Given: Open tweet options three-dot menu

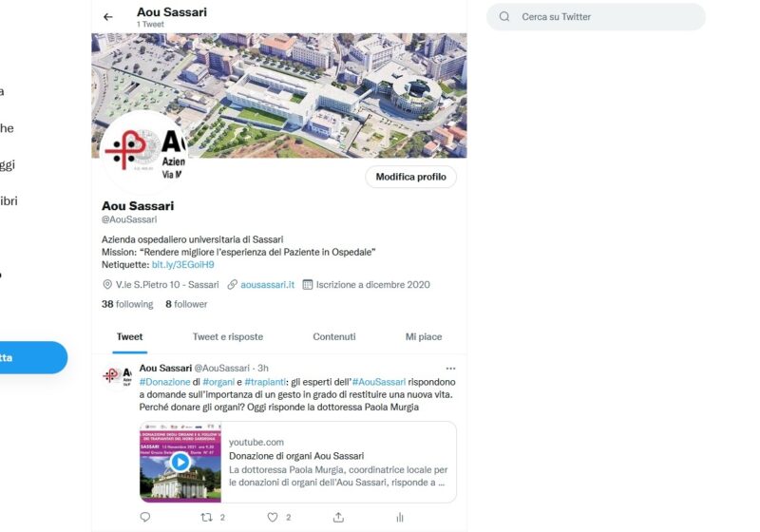Looking at the screenshot, I should [450, 368].
